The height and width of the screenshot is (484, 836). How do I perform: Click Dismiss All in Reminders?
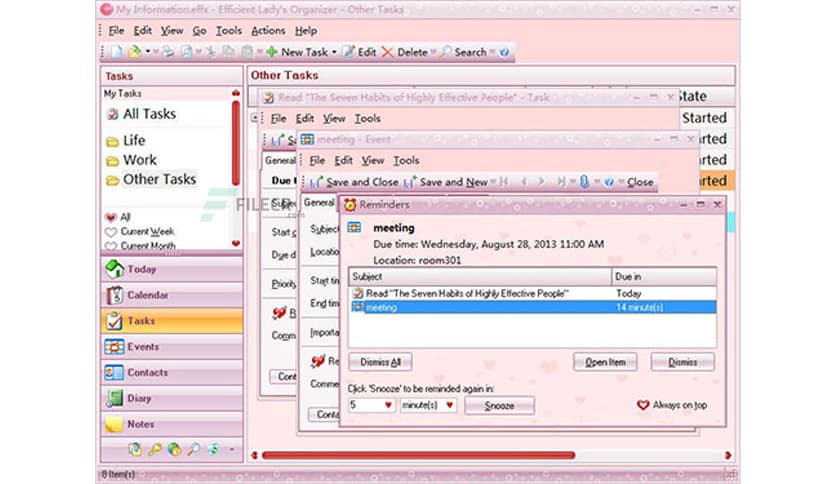(x=380, y=362)
